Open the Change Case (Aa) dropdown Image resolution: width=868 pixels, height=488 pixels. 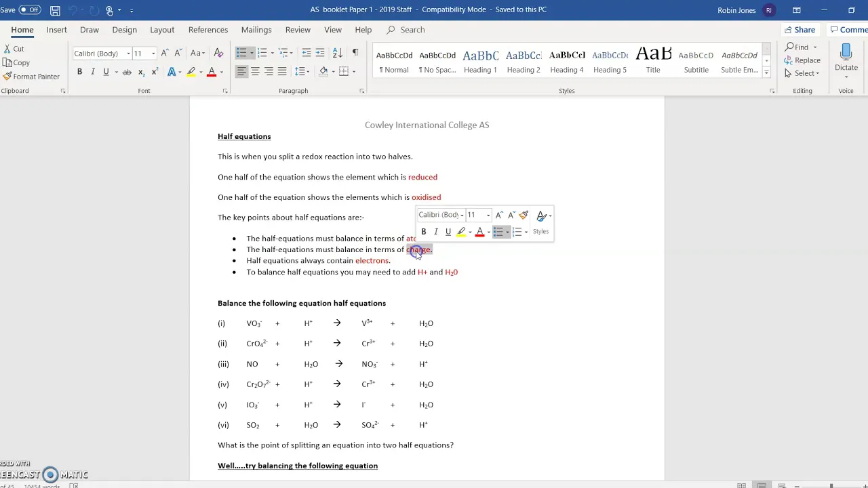(197, 53)
